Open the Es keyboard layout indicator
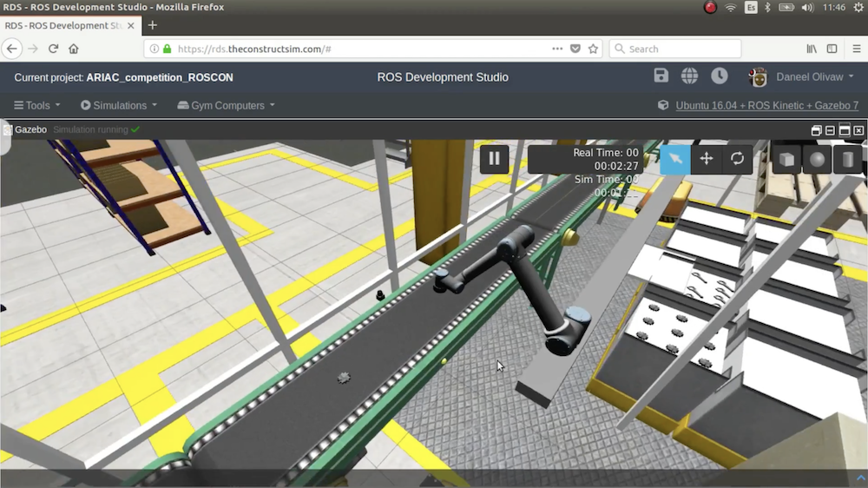 (751, 7)
